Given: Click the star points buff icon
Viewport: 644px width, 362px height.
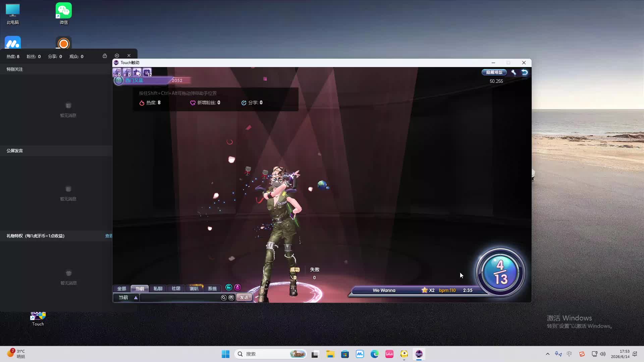Looking at the screenshot, I should pos(137,72).
